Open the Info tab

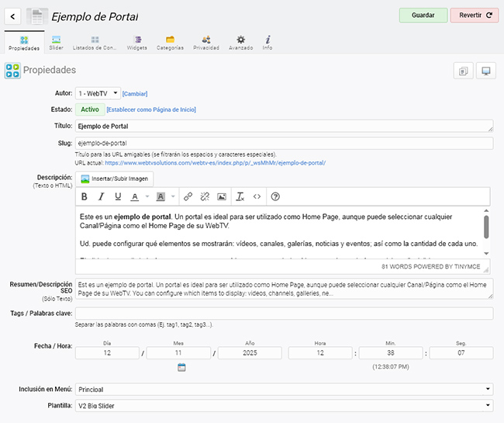pos(268,43)
